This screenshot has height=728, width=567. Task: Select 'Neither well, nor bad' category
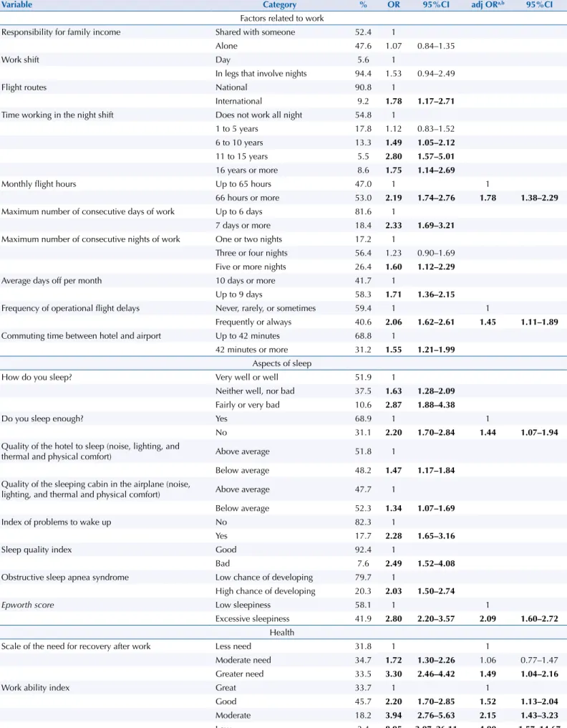point(255,391)
